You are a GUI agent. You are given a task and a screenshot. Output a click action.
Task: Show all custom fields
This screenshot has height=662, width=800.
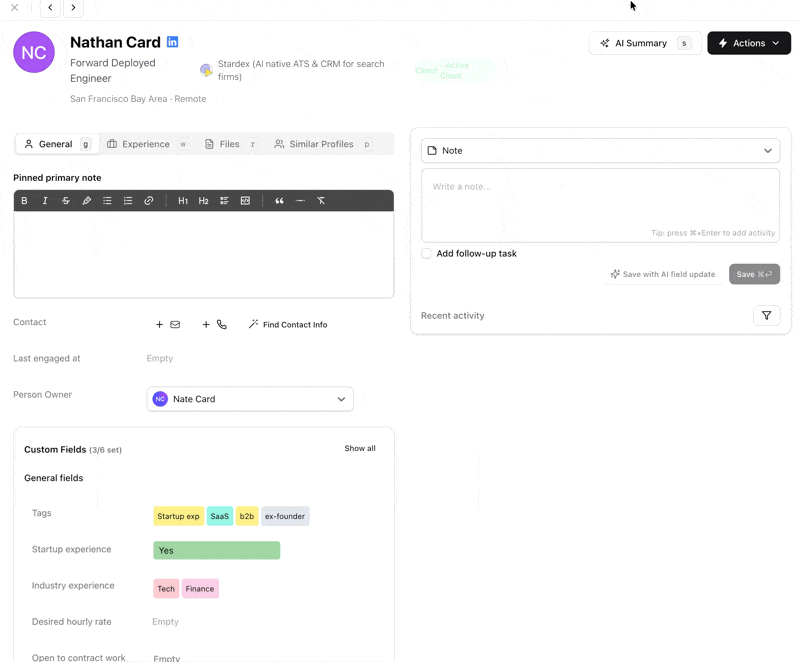360,448
